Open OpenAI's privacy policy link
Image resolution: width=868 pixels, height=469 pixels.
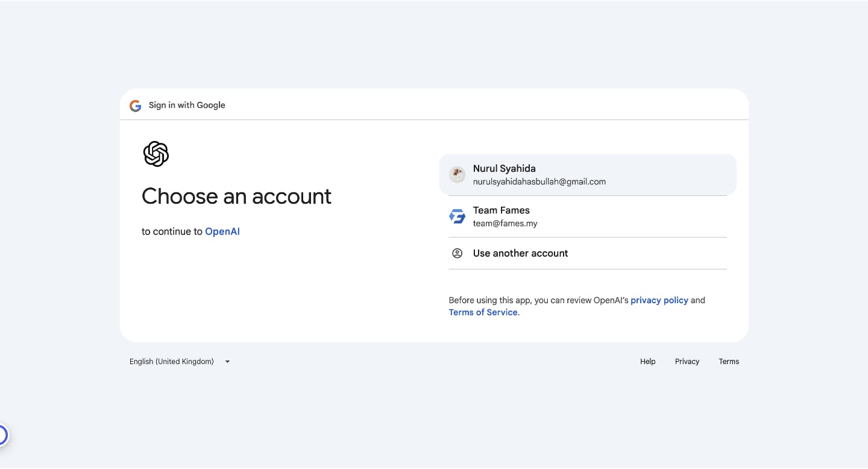pos(659,300)
